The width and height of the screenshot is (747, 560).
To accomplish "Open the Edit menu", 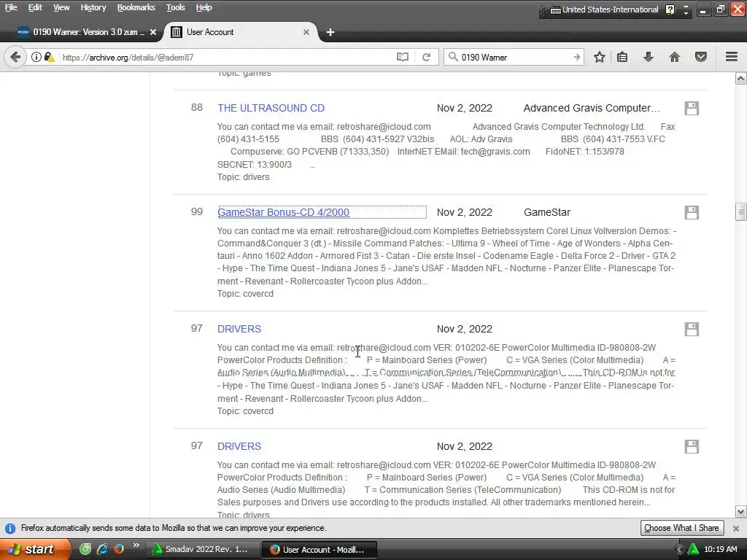I will click(35, 7).
